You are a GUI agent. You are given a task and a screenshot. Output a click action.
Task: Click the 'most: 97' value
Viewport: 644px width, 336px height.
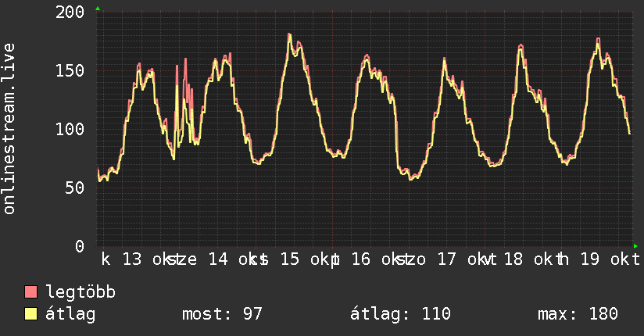222,314
